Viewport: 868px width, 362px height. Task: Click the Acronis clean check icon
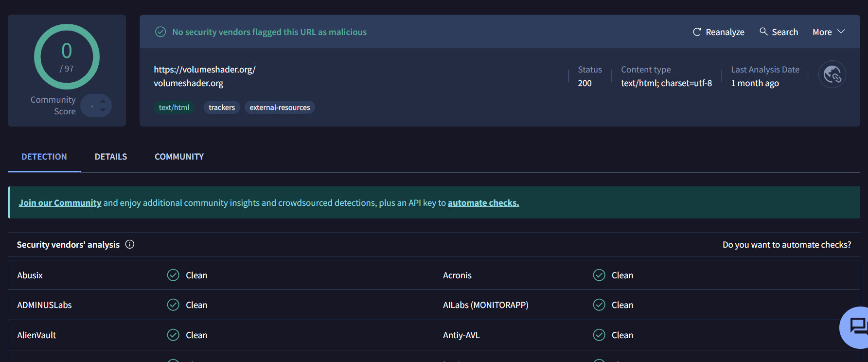coord(599,275)
